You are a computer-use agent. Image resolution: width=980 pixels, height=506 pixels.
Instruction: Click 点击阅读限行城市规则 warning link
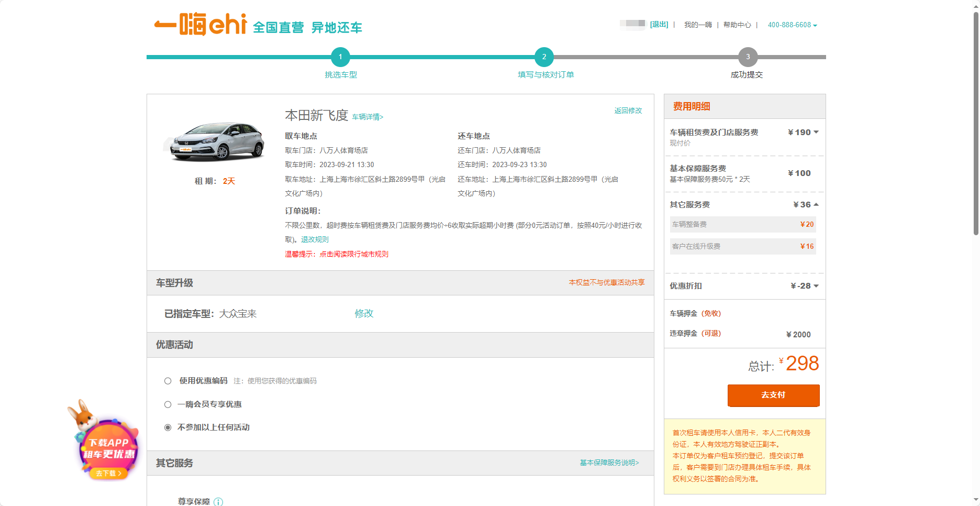click(x=354, y=254)
